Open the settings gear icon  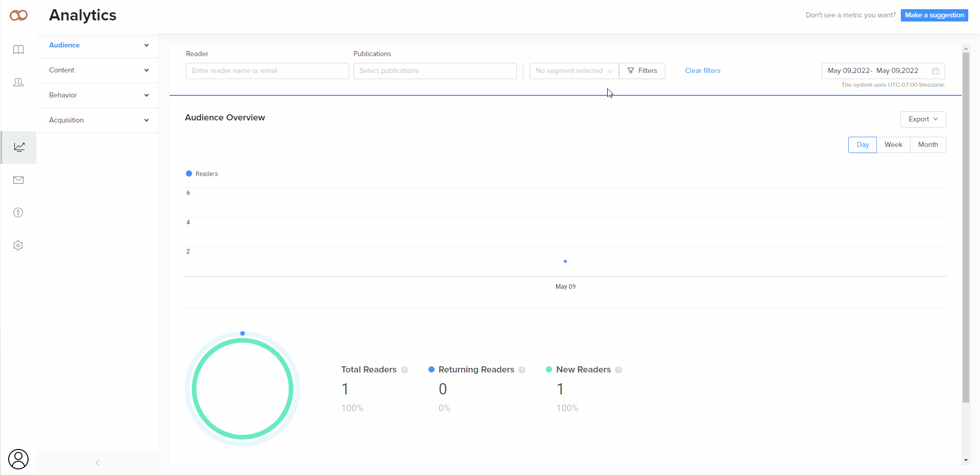(x=18, y=245)
